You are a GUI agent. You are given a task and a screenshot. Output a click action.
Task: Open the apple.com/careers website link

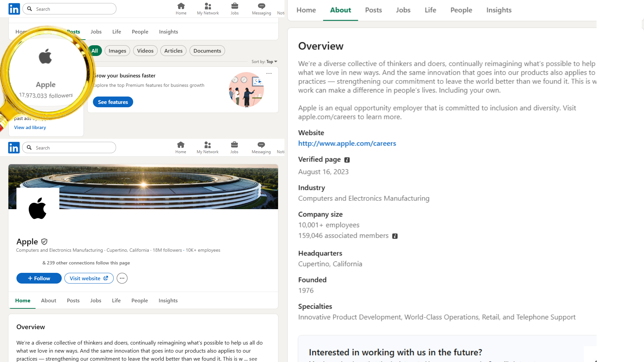pyautogui.click(x=347, y=143)
